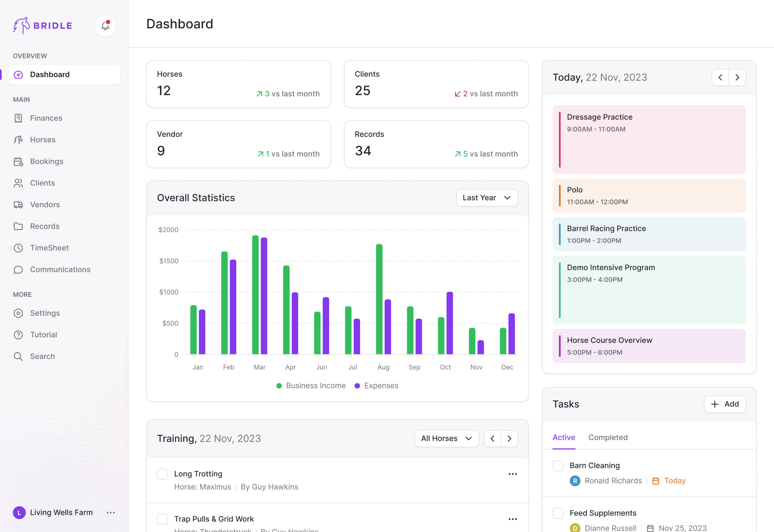
Task: Open Long Trotting three-dot options menu
Action: (x=512, y=474)
